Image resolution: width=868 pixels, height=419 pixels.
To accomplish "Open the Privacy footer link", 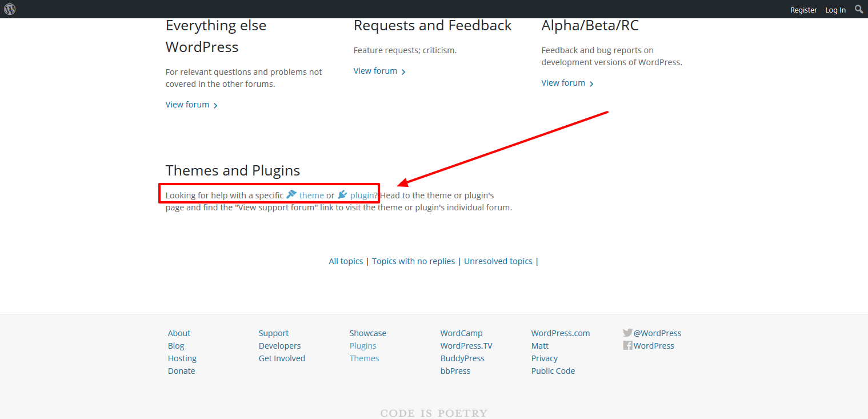I will [x=545, y=358].
